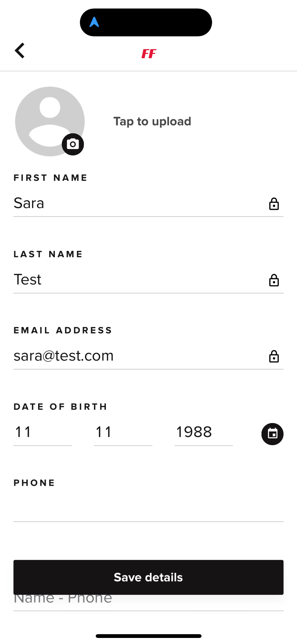
Task: Open the date of birth calendar picker
Action: coord(272,434)
